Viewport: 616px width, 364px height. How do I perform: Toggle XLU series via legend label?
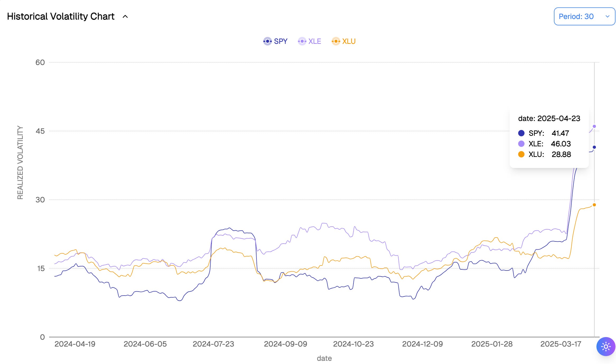[349, 41]
